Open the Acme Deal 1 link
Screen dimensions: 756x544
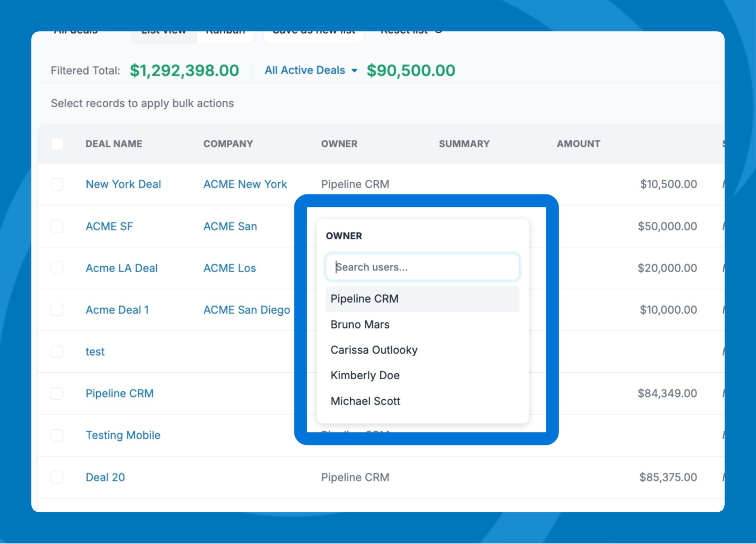(x=117, y=310)
